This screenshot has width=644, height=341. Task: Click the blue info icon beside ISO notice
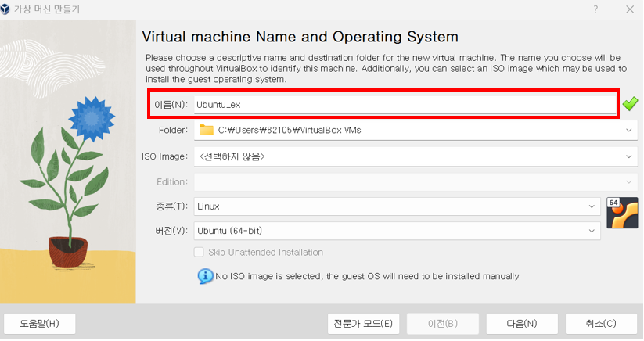click(205, 276)
